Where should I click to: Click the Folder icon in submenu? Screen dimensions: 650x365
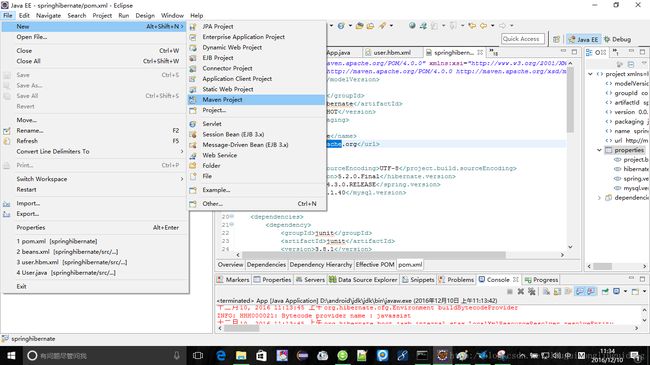[x=193, y=165]
